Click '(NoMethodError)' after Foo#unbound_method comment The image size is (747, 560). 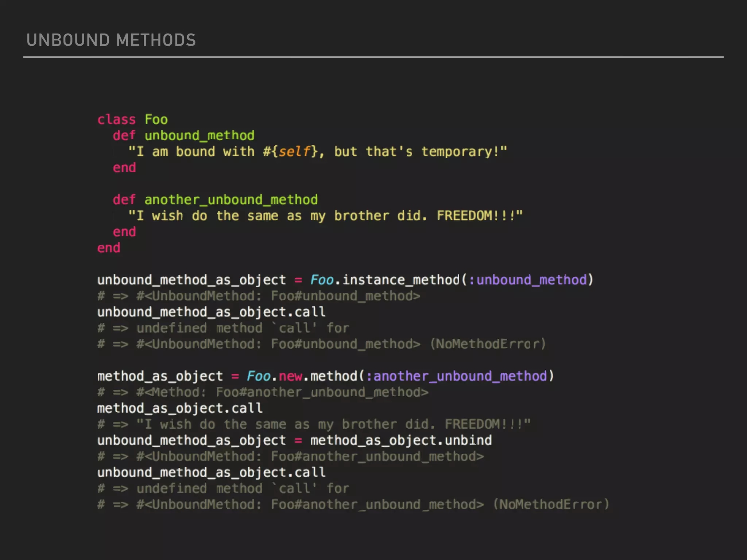pos(488,344)
